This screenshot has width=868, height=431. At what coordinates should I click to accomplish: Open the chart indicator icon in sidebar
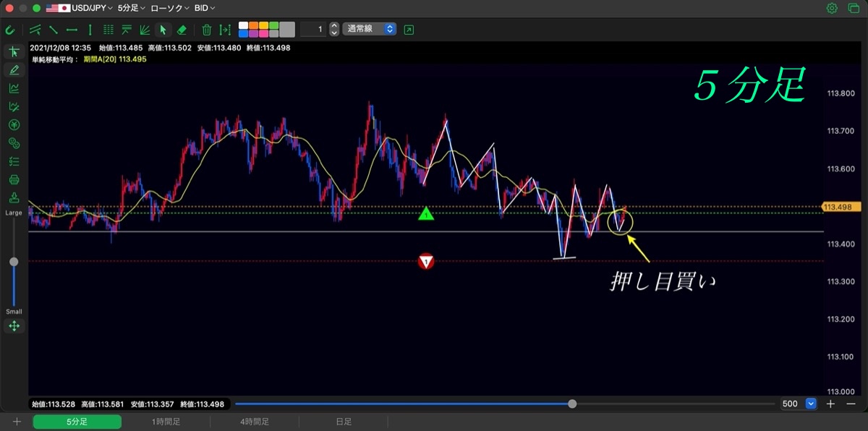pos(14,88)
